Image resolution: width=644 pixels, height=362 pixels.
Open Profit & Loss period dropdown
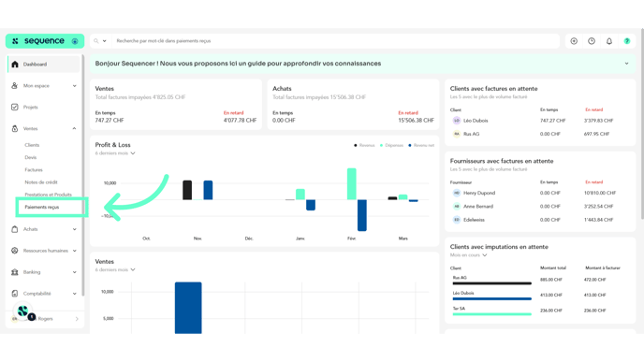point(115,153)
